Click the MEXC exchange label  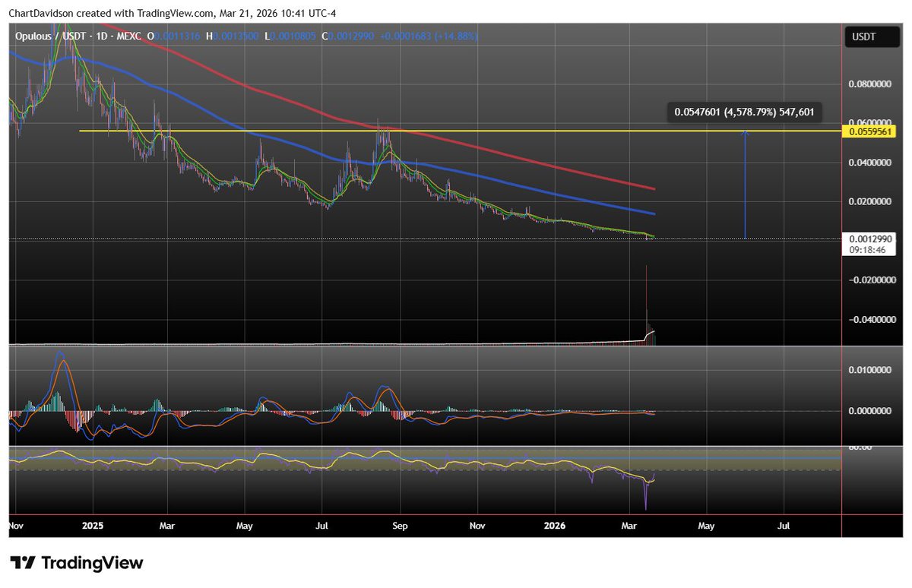128,36
